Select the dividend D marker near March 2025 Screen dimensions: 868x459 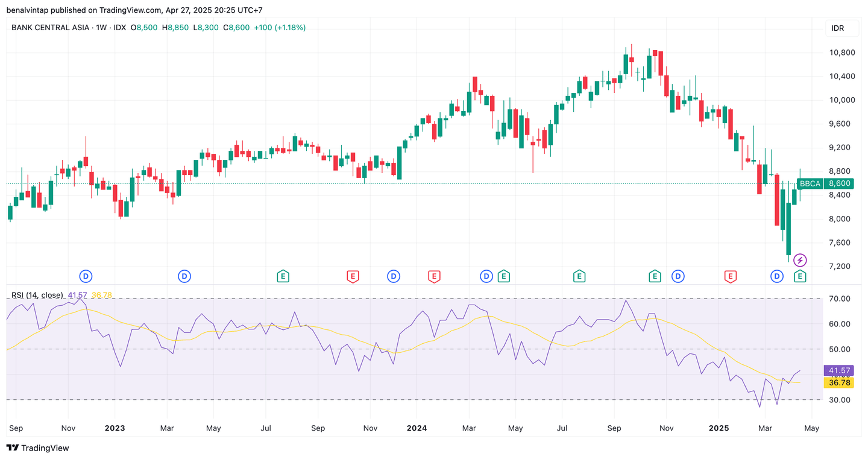pyautogui.click(x=777, y=276)
